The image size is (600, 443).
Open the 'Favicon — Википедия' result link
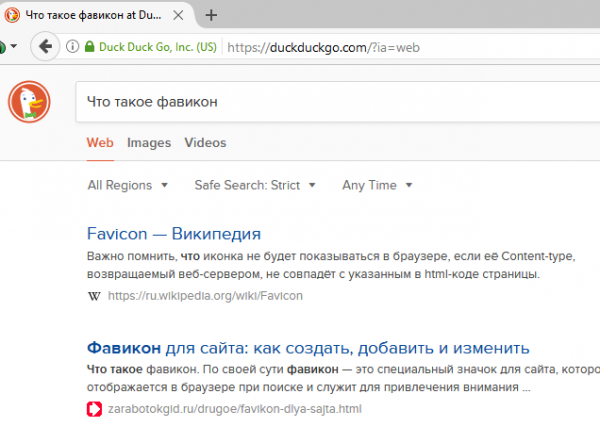click(174, 234)
